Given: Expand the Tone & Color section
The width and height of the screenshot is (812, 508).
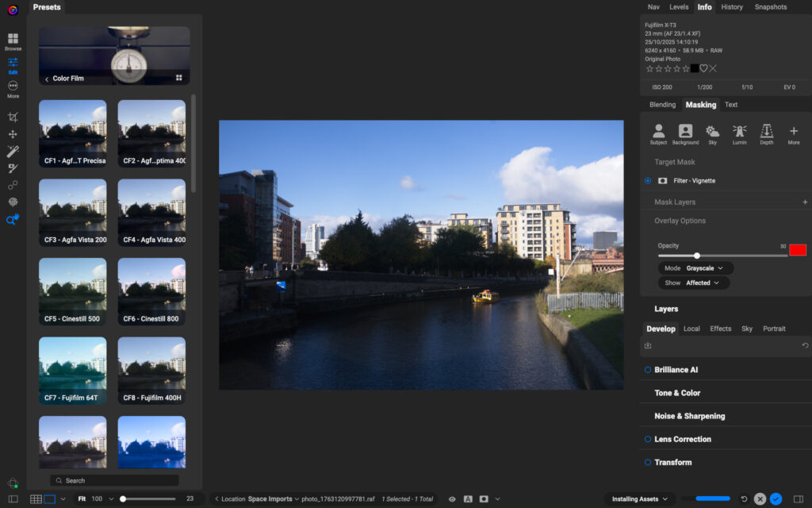Looking at the screenshot, I should pyautogui.click(x=678, y=392).
